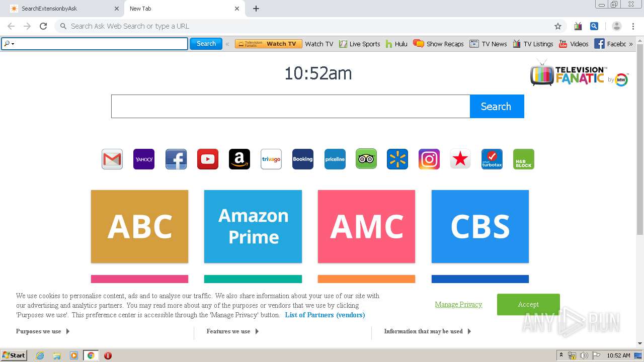Image resolution: width=644 pixels, height=362 pixels.
Task: Open Internet Explorer from the taskbar
Action: pyautogui.click(x=40, y=355)
